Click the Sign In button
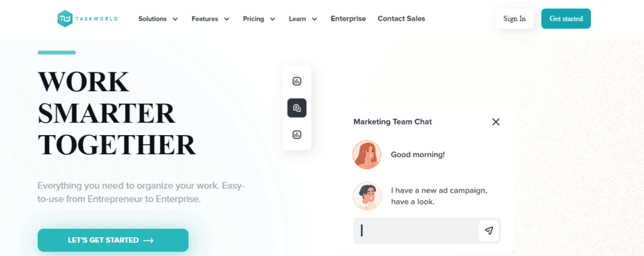This screenshot has height=256, width=644. tap(514, 19)
